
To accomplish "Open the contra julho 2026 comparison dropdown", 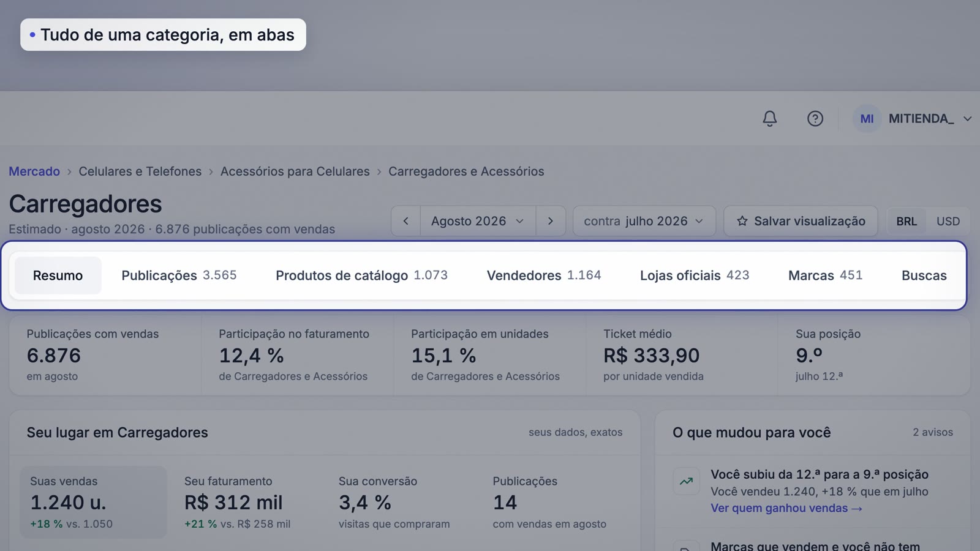I will [x=644, y=221].
